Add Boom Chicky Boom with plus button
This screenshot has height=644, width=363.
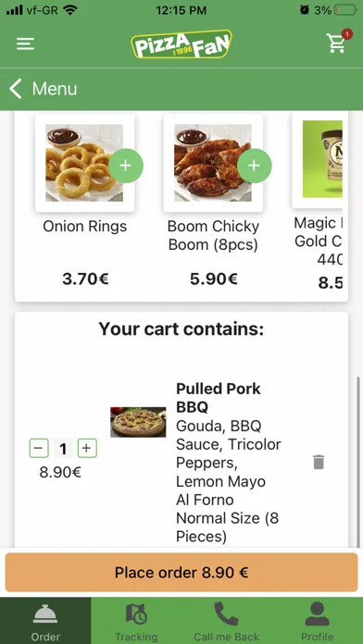(254, 166)
